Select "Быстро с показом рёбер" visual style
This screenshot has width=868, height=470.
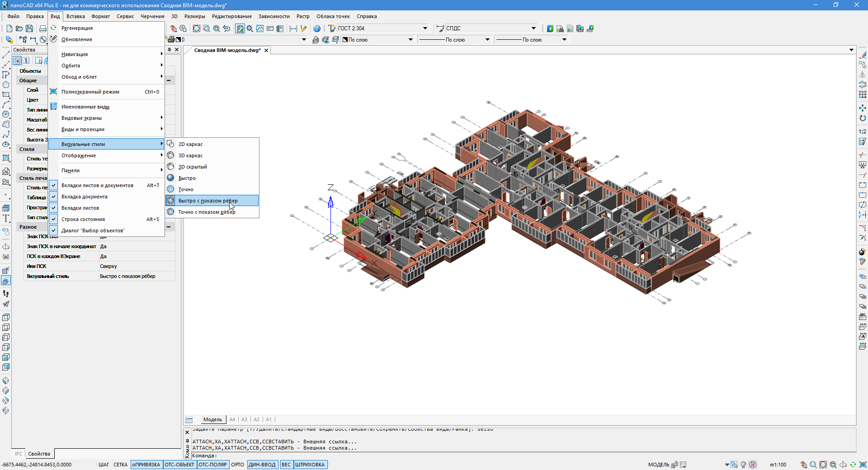209,200
